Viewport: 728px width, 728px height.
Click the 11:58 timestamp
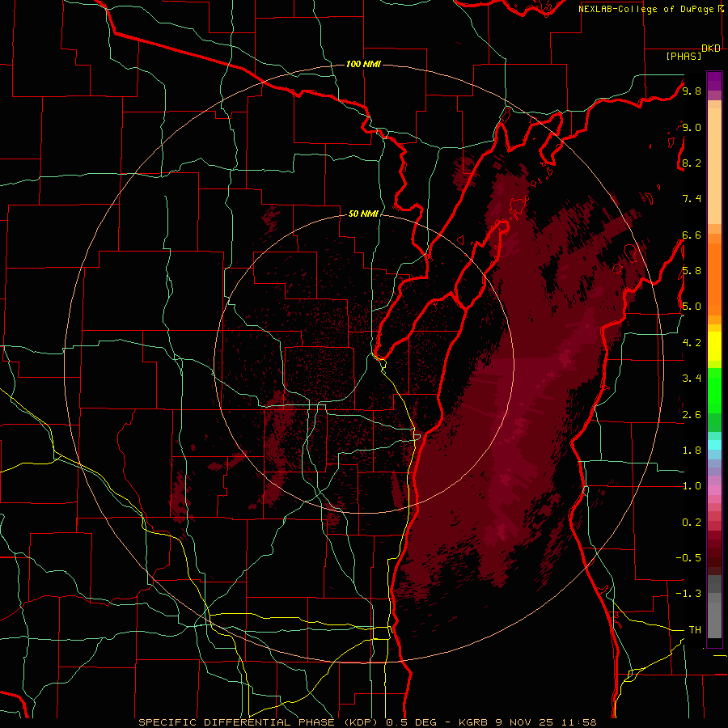[581, 722]
